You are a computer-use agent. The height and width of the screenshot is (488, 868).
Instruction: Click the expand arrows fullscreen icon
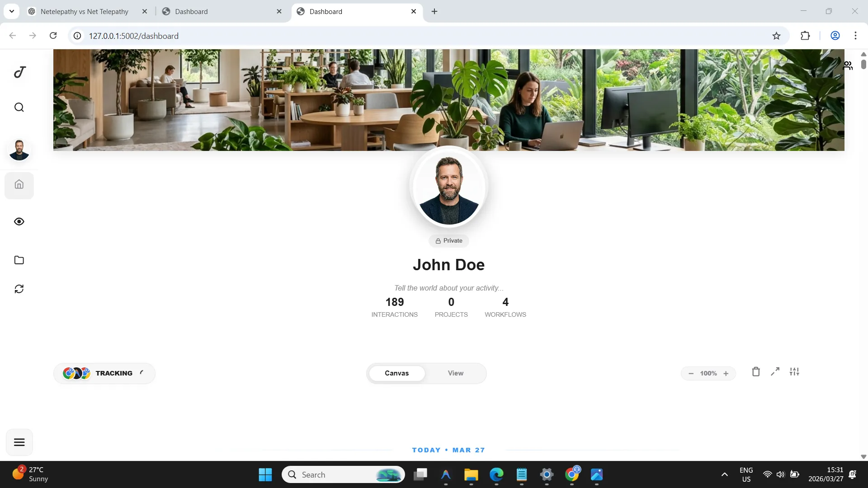(x=775, y=372)
